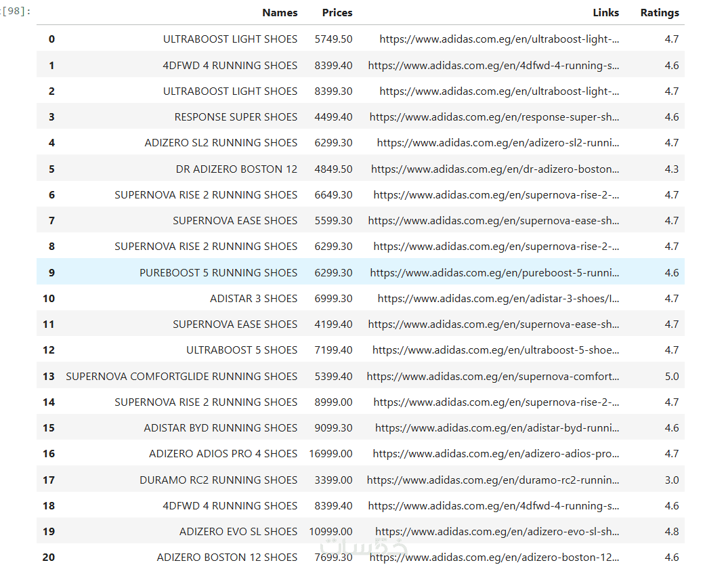Viewport: 728px width, 567px height.
Task: Click ADIZERO ADIOS PRO 4 SHOES name
Action: (x=223, y=454)
